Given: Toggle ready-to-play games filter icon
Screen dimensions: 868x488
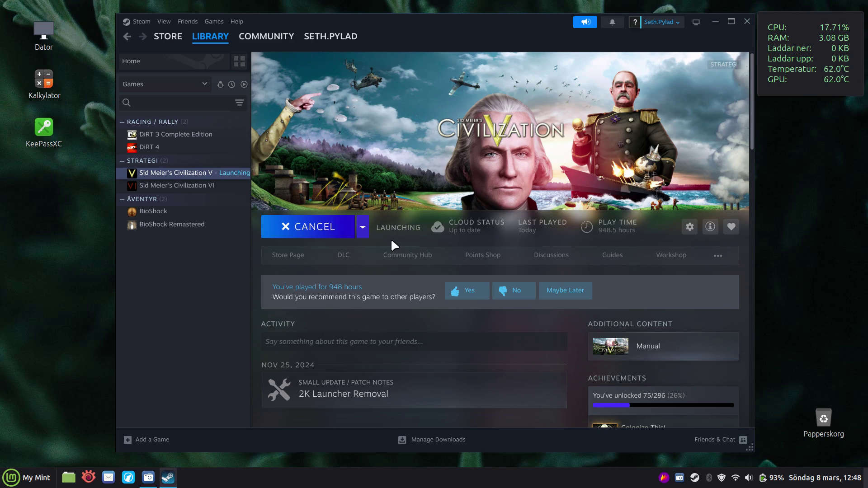Looking at the screenshot, I should tap(244, 84).
